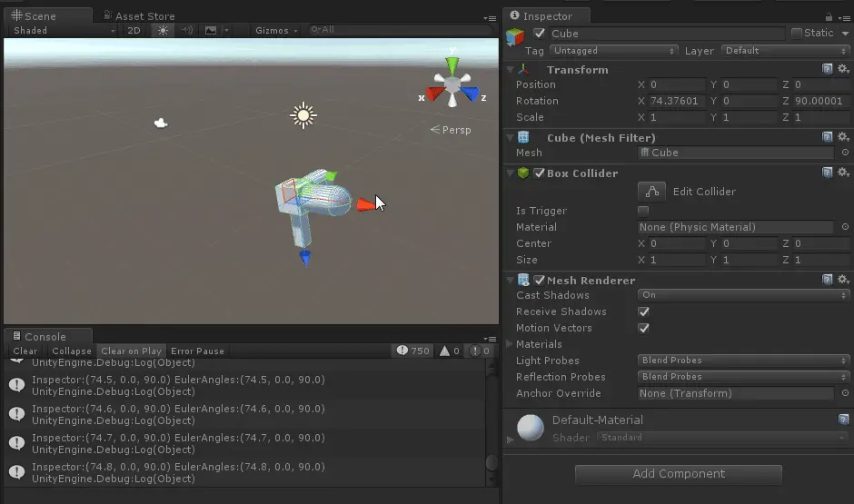The height and width of the screenshot is (504, 854).
Task: Open Box Collider help book icon
Action: (x=828, y=173)
